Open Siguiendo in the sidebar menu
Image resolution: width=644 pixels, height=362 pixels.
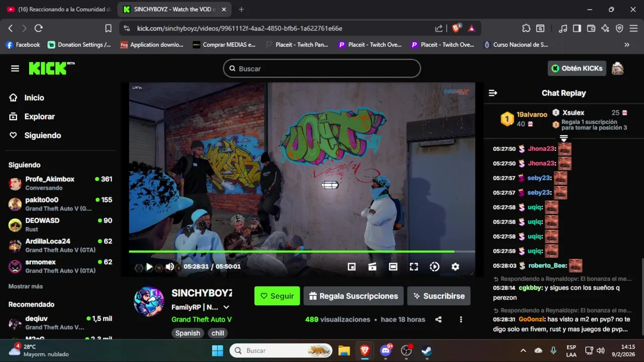coord(35,135)
